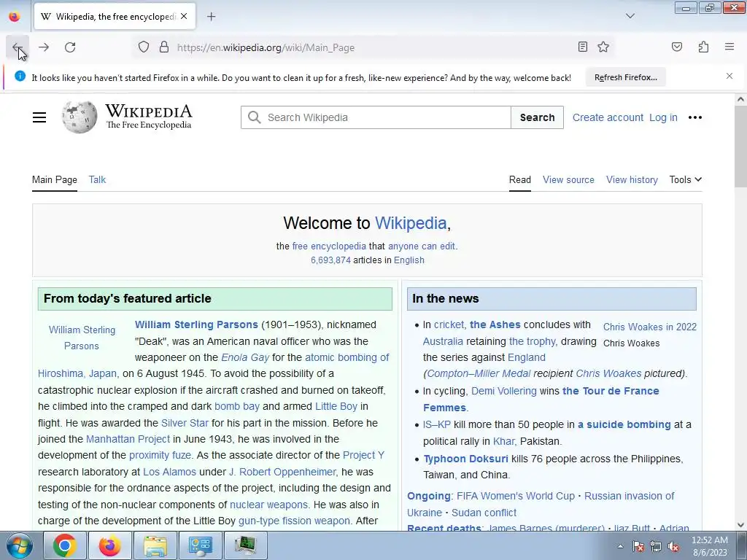Follow the Typhoon Doksuri link
The height and width of the screenshot is (560, 747).
pyautogui.click(x=465, y=459)
